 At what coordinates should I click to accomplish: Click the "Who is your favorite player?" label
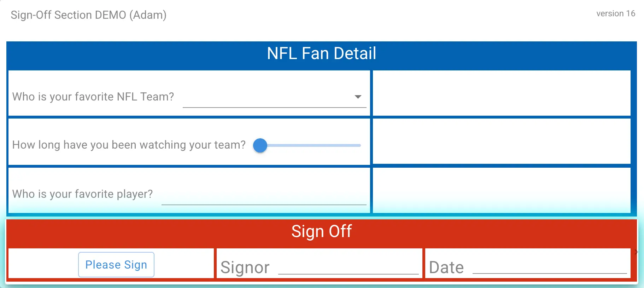(x=82, y=194)
